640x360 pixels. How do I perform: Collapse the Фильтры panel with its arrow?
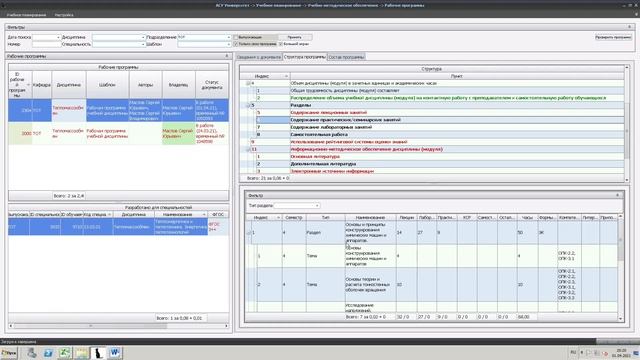click(x=629, y=27)
